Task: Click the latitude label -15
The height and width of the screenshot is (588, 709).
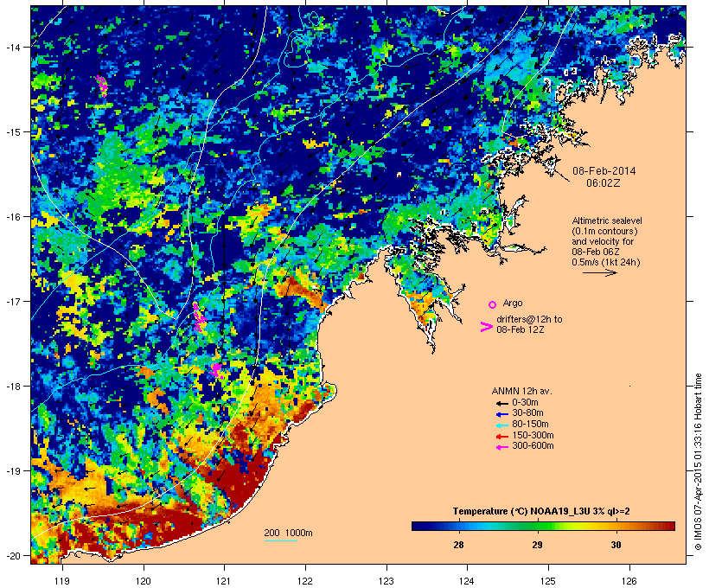Action: [14, 131]
